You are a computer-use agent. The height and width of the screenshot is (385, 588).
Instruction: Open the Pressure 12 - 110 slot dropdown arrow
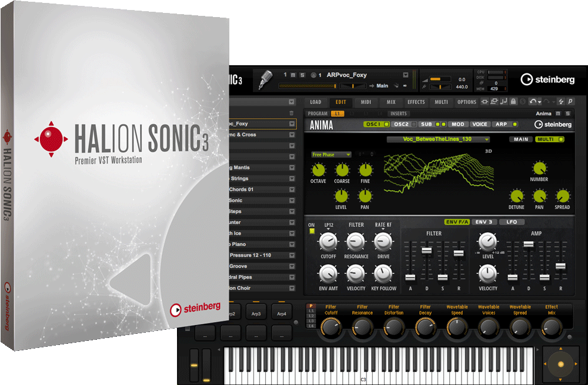point(292,255)
